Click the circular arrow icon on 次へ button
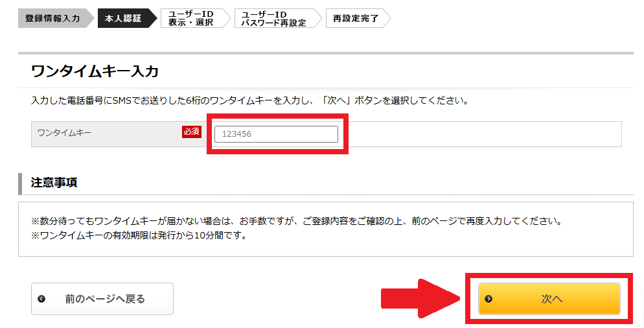The height and width of the screenshot is (328, 644). coord(489,299)
